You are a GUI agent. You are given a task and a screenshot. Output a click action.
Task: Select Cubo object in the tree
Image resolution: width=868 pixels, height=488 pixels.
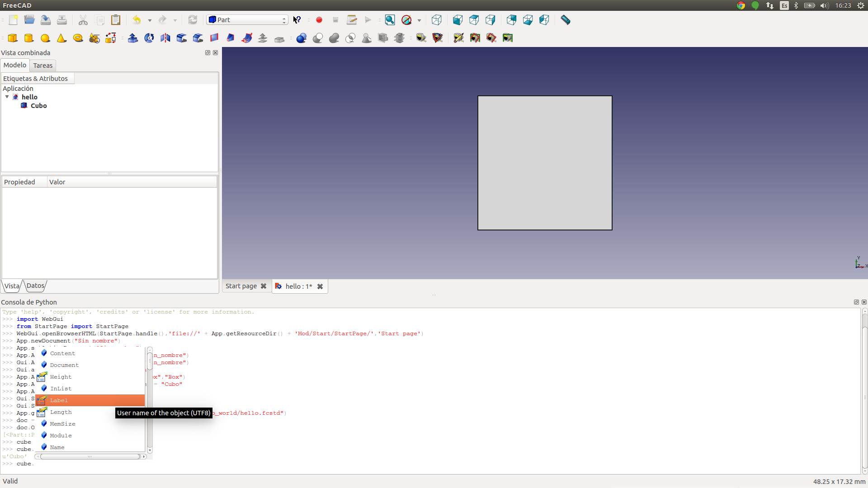point(38,106)
